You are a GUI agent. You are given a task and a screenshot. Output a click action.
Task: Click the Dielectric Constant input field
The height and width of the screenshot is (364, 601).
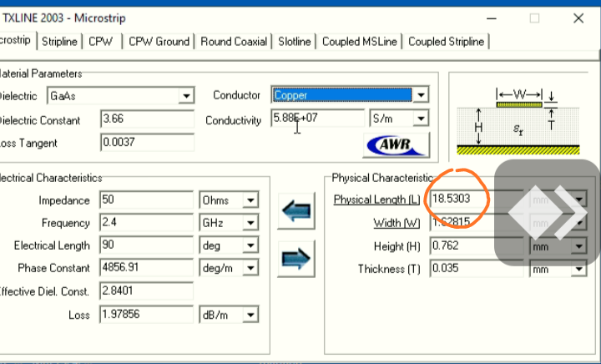tap(146, 119)
